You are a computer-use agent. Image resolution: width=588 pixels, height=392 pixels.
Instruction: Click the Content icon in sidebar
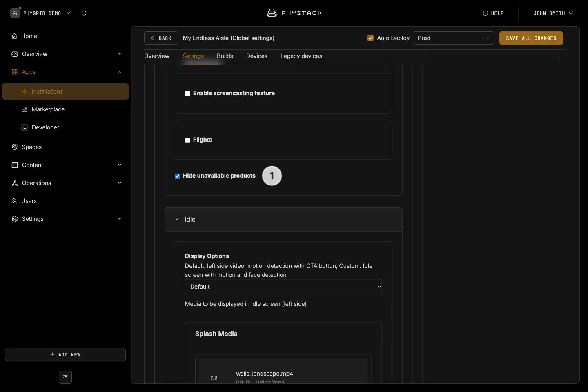pos(15,165)
